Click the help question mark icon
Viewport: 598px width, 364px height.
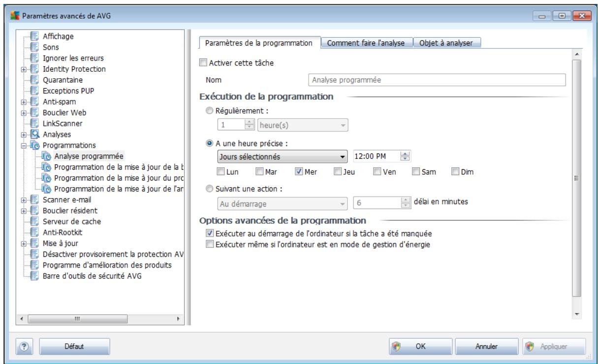click(25, 346)
